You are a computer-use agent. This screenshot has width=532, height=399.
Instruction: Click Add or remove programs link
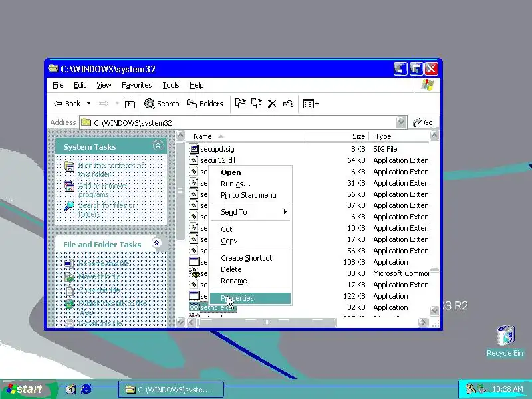coord(102,190)
